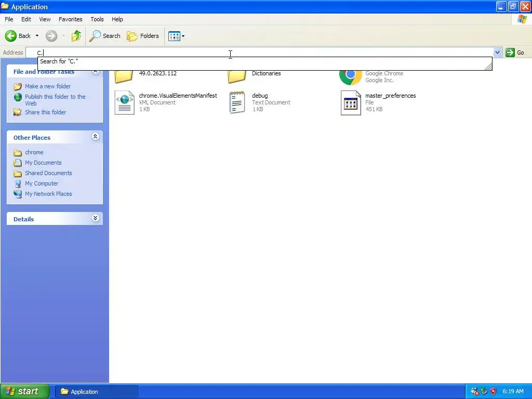Select the debug text document icon

coord(237,102)
